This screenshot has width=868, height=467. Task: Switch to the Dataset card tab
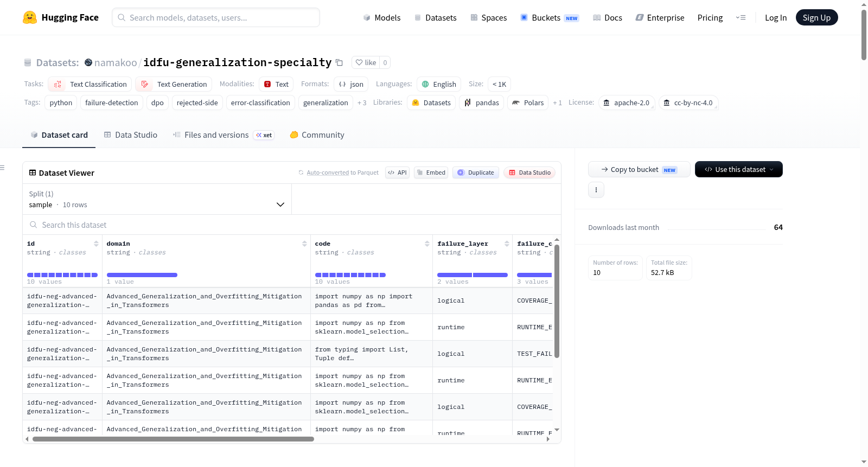pyautogui.click(x=59, y=135)
